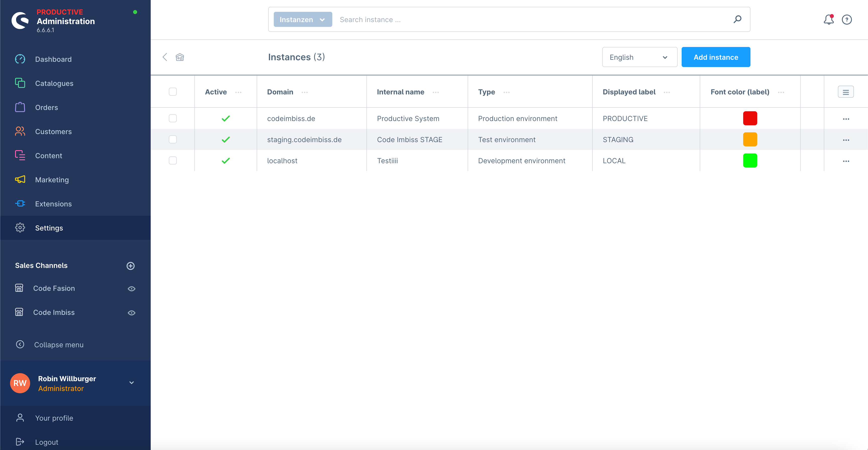Click the Shopware logo icon
This screenshot has height=450, width=868.
click(20, 21)
